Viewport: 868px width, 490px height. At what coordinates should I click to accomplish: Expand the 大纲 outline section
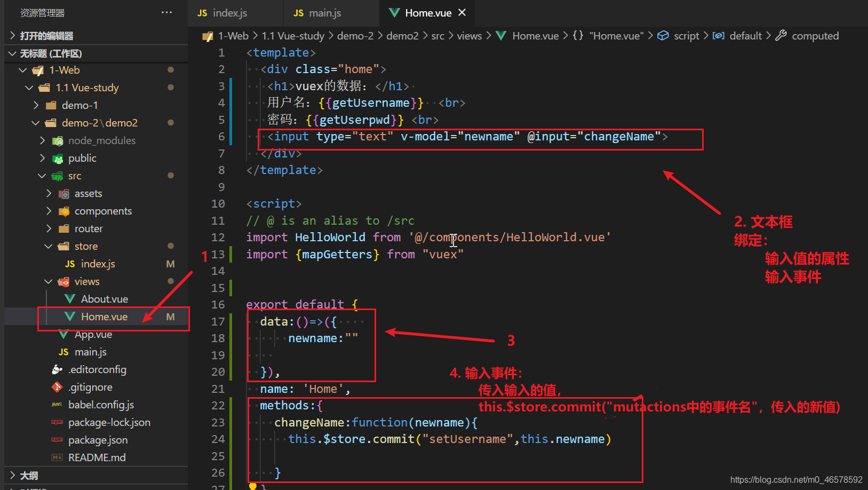13,475
